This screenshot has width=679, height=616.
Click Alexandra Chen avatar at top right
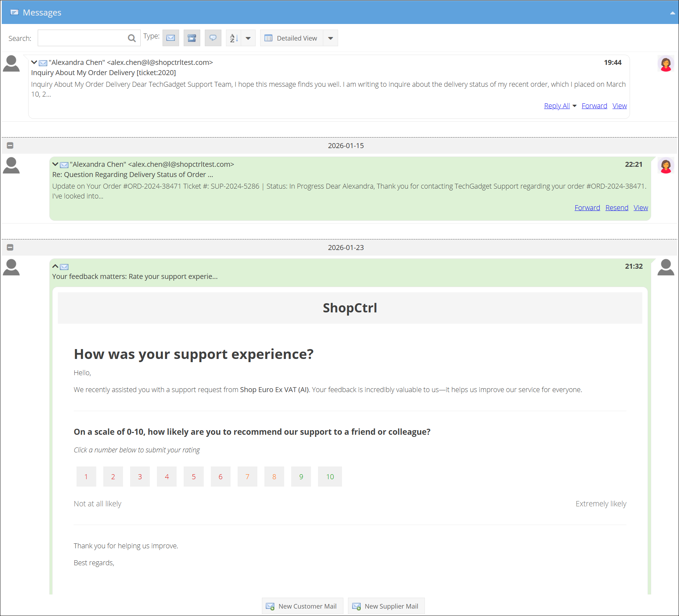tap(665, 64)
